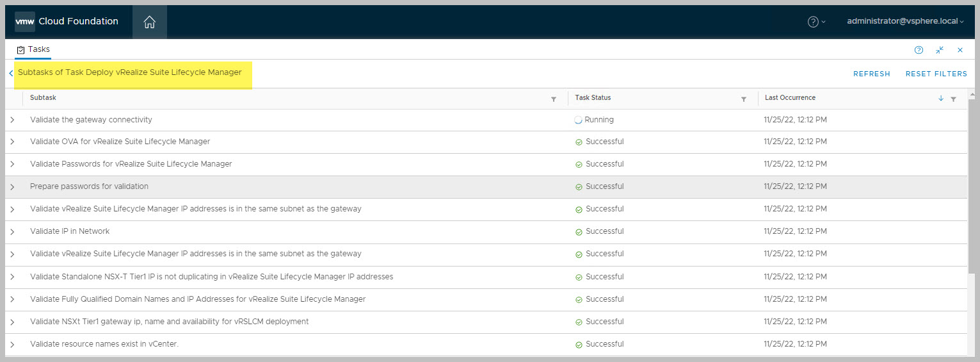Click the Home icon in top bar
The width and height of the screenshot is (980, 362).
click(149, 22)
